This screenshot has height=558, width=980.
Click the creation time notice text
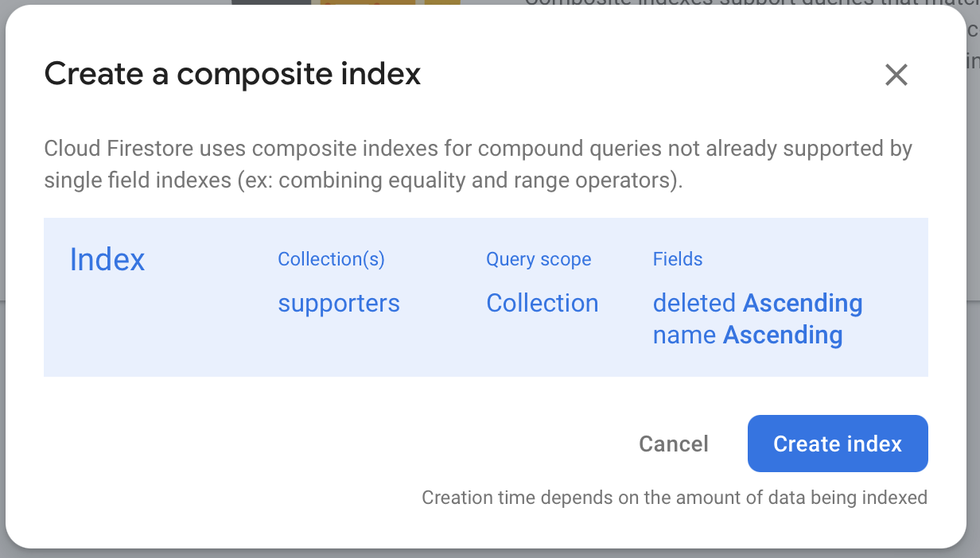point(674,498)
